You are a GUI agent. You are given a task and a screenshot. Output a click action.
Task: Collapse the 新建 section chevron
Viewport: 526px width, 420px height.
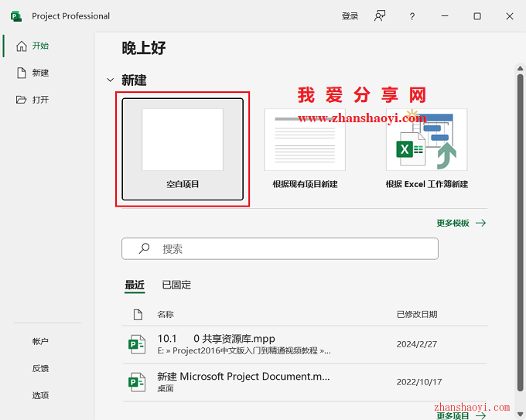click(110, 80)
